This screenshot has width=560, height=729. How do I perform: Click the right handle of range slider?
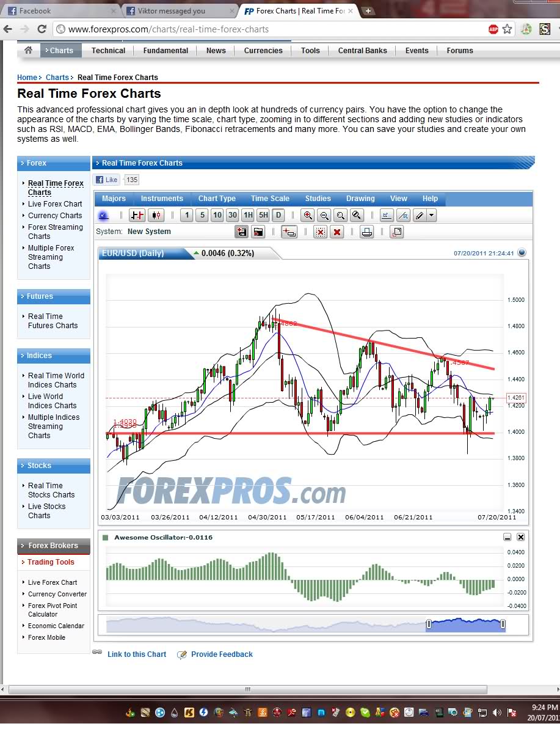coord(503,624)
